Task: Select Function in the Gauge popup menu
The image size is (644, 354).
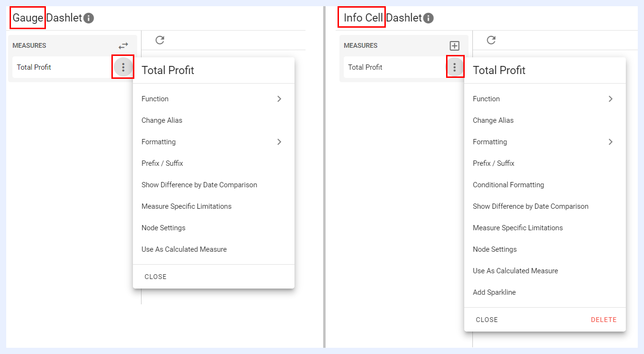Action: click(x=213, y=99)
